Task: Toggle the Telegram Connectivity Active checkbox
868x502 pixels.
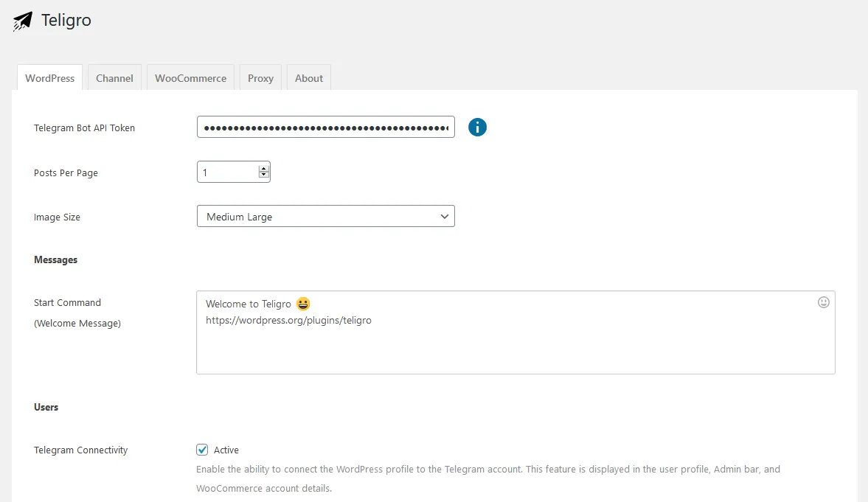Action: pos(202,450)
